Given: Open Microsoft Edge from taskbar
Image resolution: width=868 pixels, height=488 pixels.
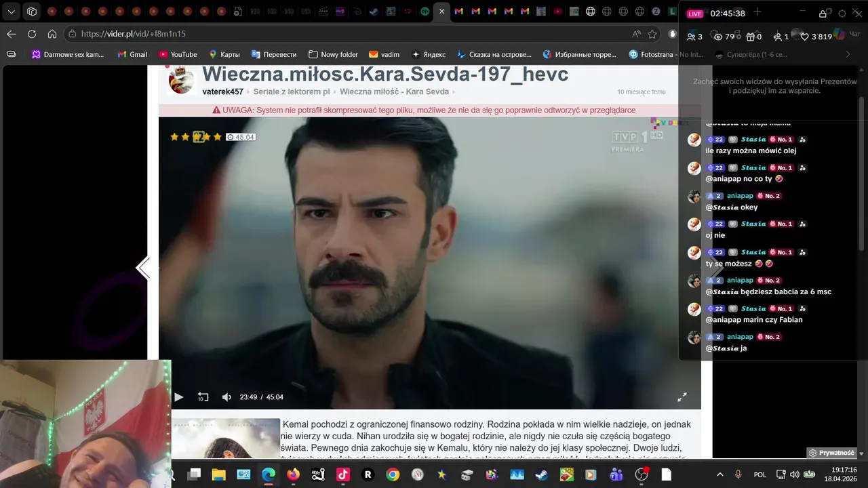Looking at the screenshot, I should [269, 474].
